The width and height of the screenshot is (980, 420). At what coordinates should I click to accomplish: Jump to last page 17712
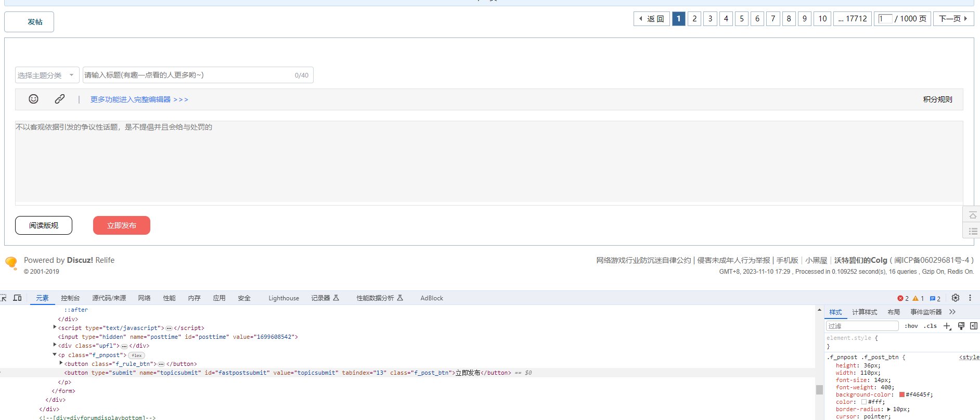pos(853,19)
